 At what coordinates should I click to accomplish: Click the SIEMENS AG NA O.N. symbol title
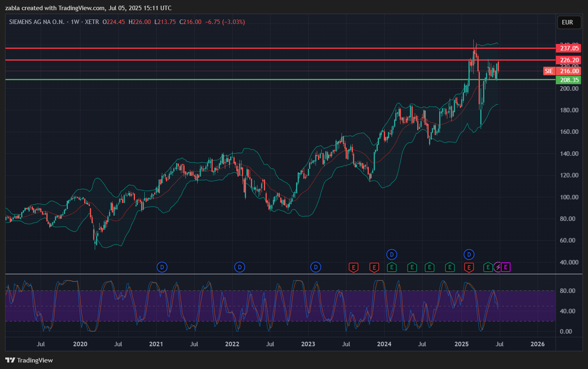(x=37, y=22)
